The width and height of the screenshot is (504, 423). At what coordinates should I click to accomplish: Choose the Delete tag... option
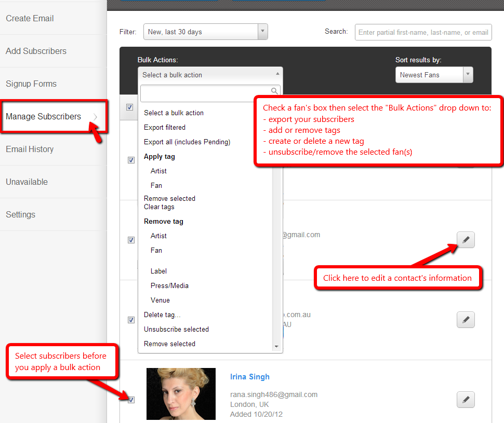pyautogui.click(x=162, y=315)
